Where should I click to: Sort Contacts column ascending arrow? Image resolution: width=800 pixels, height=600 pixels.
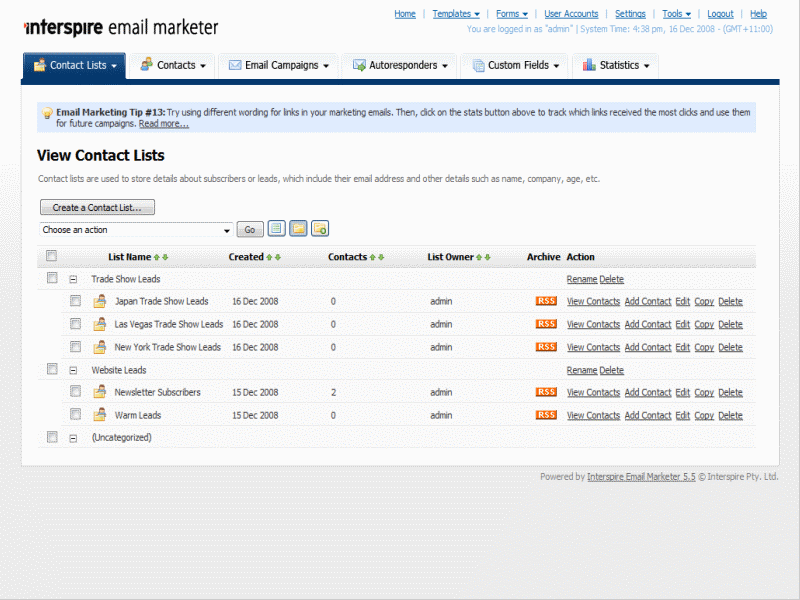pos(373,258)
